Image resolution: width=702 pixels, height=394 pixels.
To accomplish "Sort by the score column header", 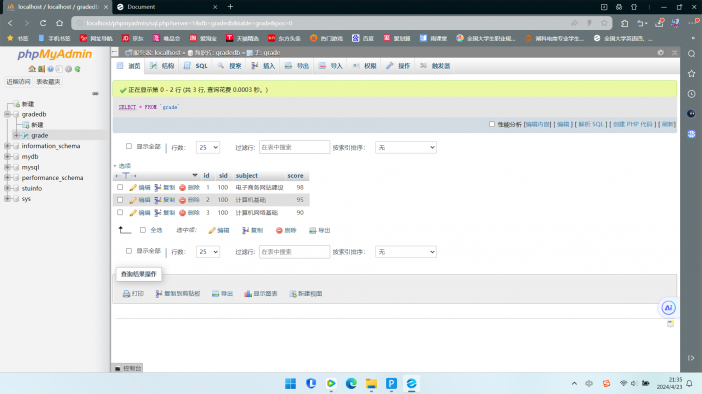I will click(295, 176).
